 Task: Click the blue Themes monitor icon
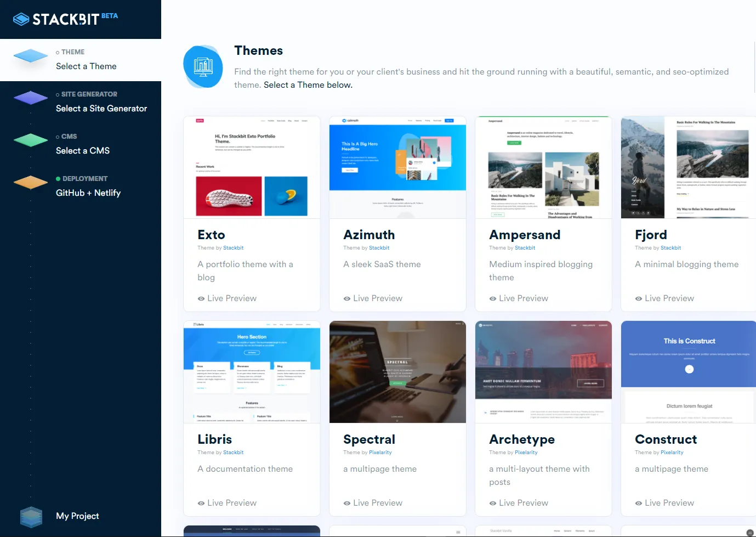(x=203, y=66)
